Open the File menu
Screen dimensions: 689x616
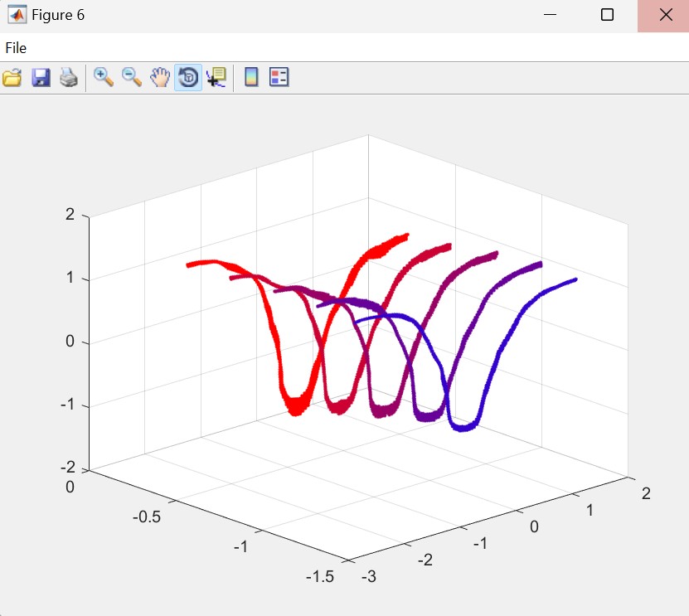point(16,48)
